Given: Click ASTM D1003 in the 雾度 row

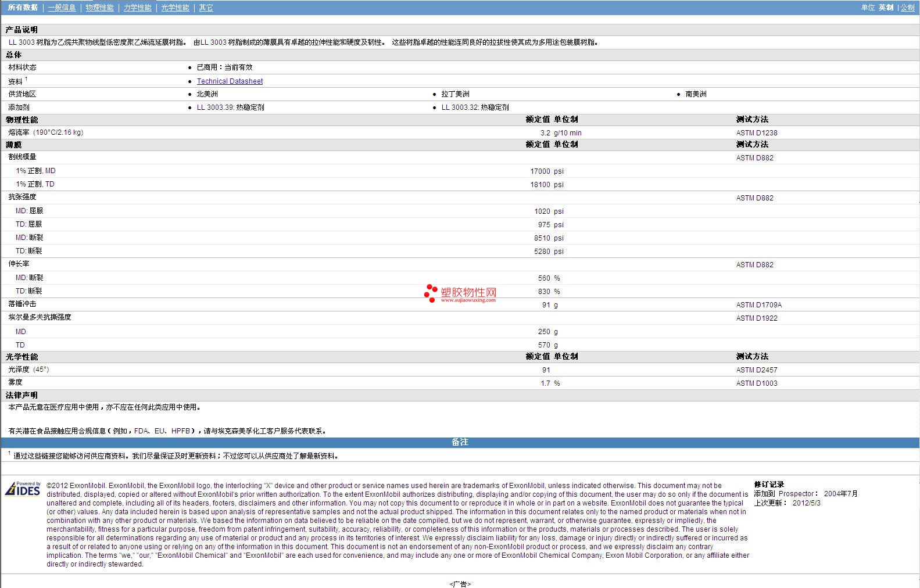Looking at the screenshot, I should click(x=756, y=383).
